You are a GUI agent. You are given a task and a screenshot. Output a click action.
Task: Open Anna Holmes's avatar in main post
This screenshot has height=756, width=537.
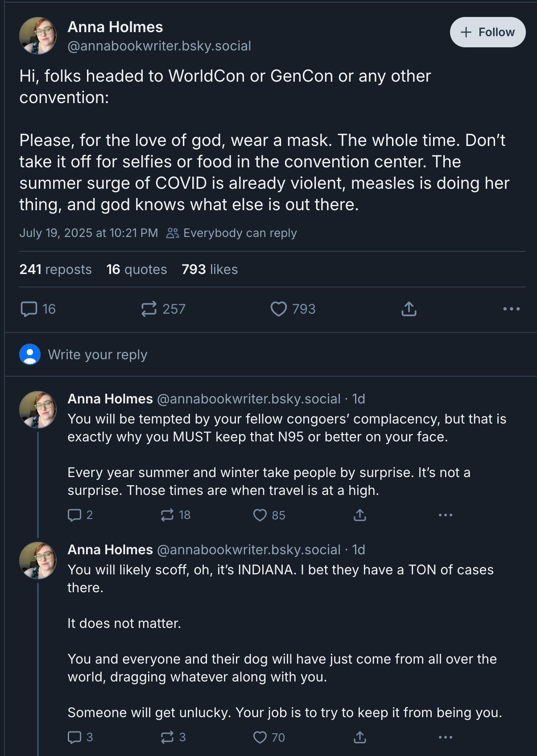38,36
